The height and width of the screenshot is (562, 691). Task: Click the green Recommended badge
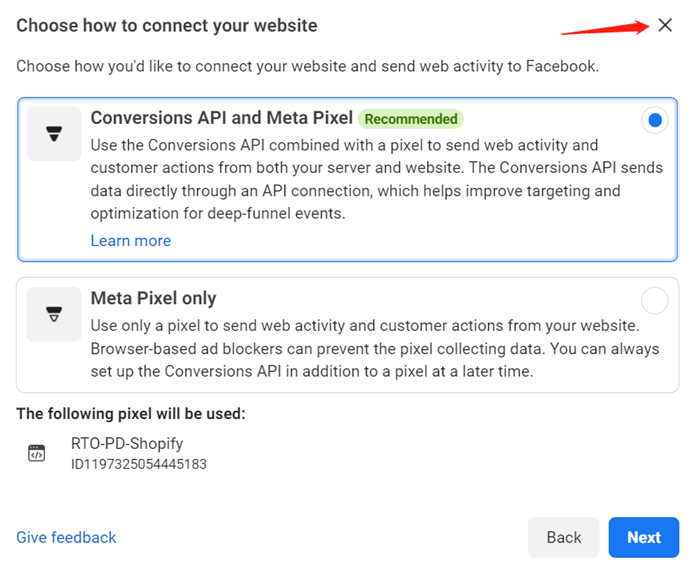click(x=411, y=119)
